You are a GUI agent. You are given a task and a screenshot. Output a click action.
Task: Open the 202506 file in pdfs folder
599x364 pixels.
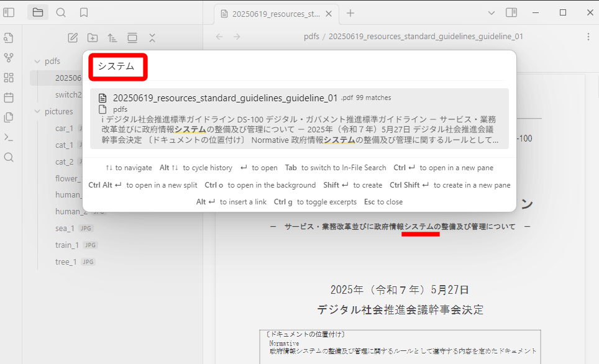click(x=68, y=78)
